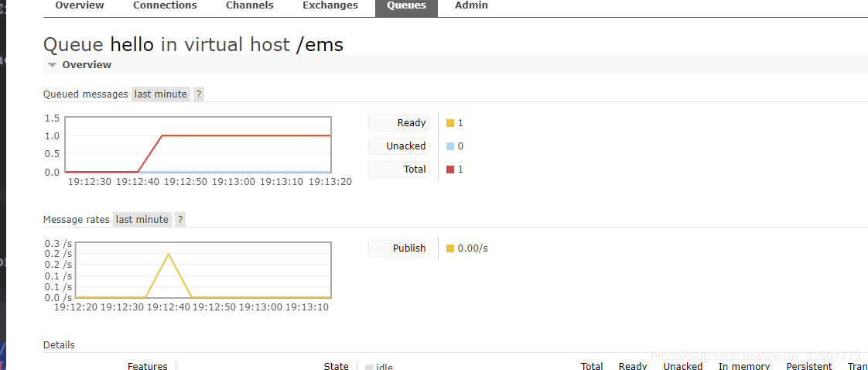Open the Admin tab
This screenshot has width=868, height=370.
472,5
